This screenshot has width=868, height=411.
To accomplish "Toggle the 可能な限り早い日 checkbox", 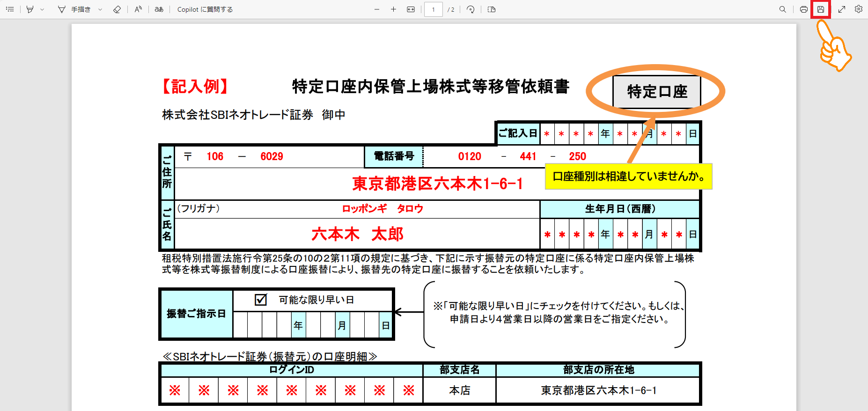I will [261, 300].
